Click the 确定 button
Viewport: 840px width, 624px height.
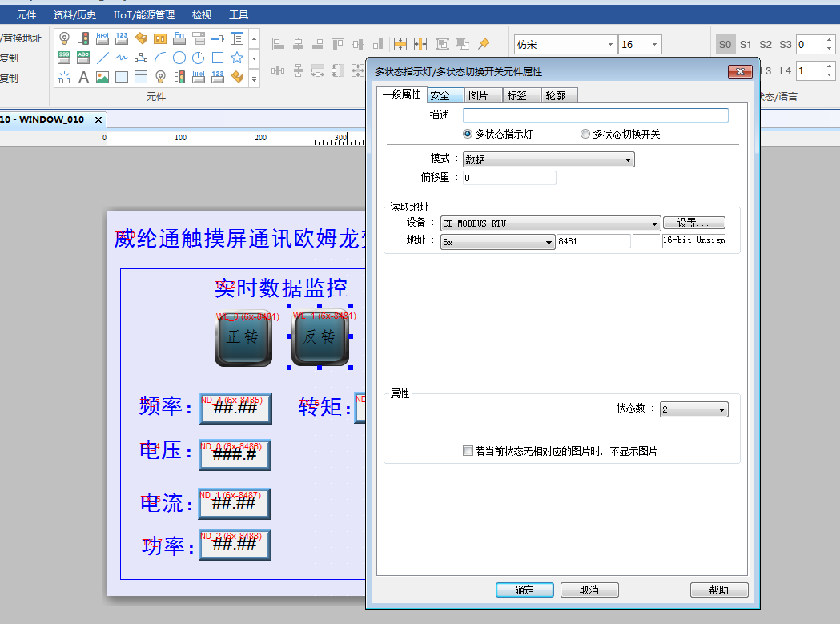click(524, 590)
